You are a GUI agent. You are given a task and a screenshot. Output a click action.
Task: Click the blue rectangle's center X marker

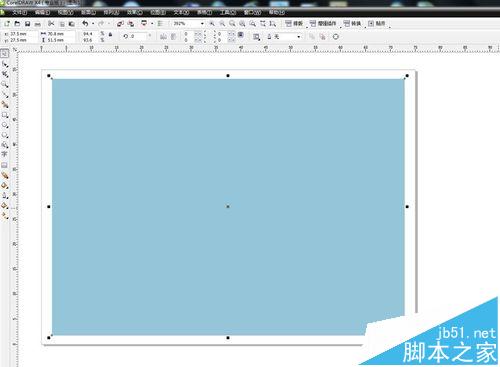pyautogui.click(x=228, y=207)
